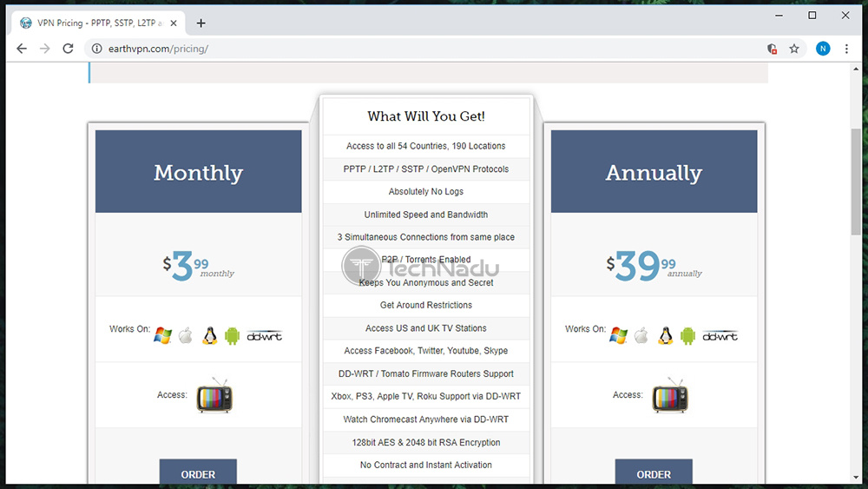
Task: Go back to the previous page
Action: 22,49
